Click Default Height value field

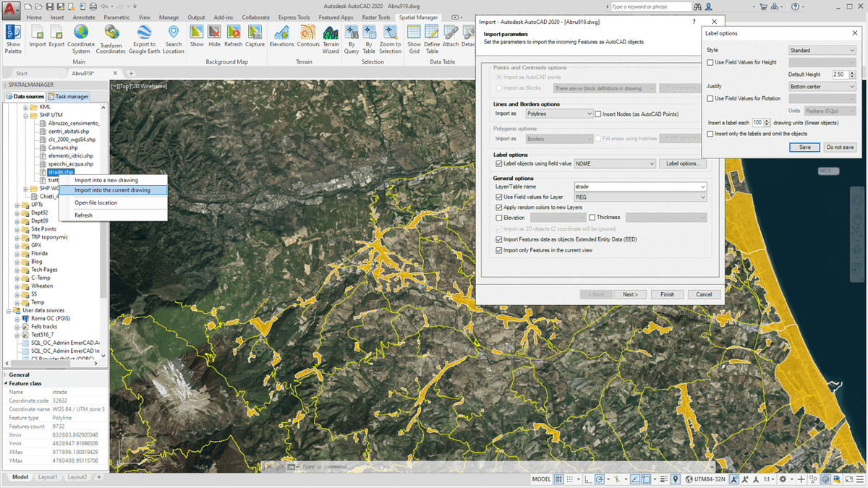pos(839,74)
